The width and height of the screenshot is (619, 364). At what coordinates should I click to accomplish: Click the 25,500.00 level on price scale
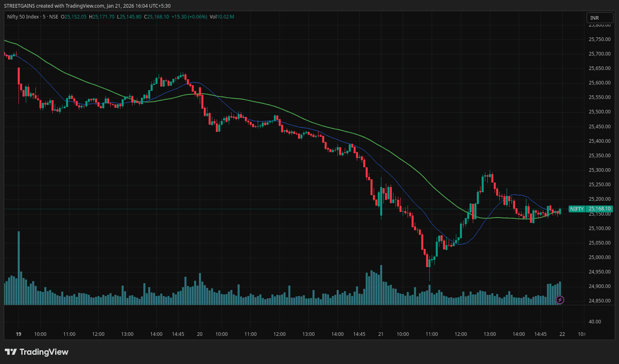(x=599, y=112)
